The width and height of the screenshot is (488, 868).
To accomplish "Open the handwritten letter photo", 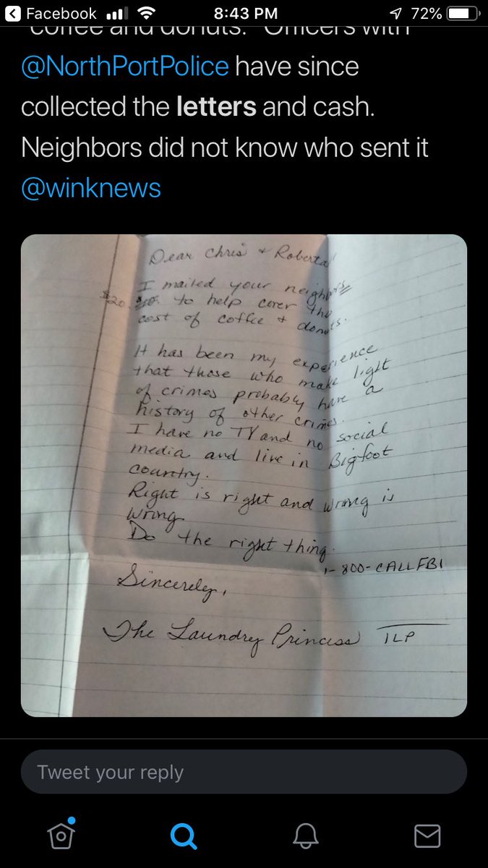I will [244, 475].
